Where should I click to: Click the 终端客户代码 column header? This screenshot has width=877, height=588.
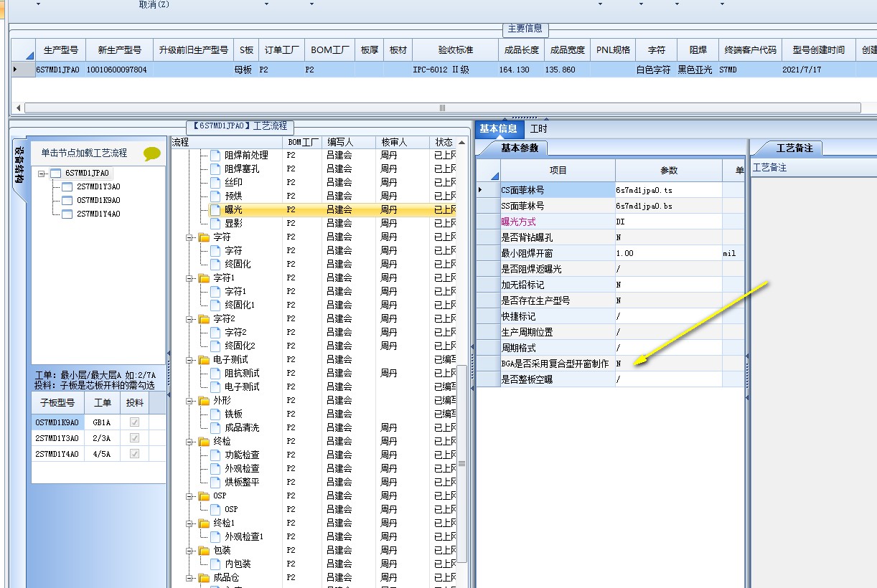750,50
